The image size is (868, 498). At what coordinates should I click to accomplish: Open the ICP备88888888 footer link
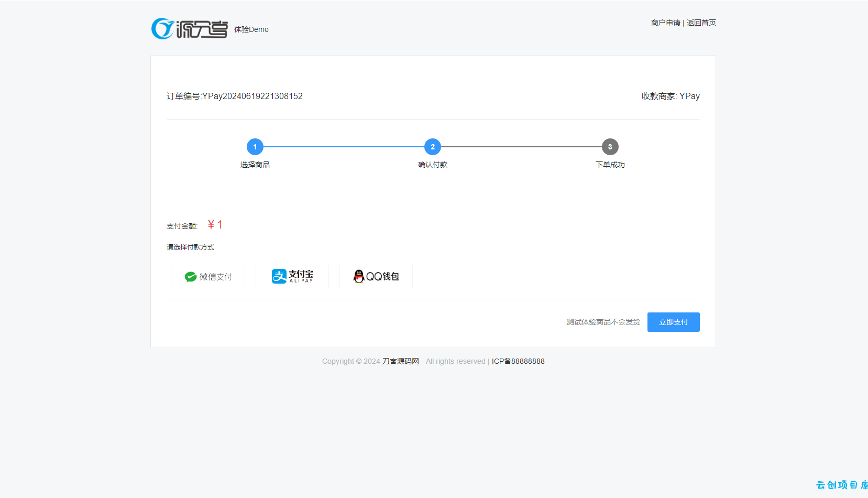[518, 361]
